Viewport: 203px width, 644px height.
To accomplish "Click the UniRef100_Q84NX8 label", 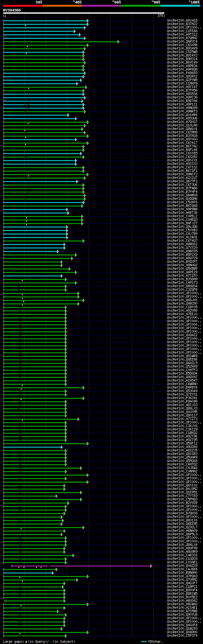I will [182, 195].
